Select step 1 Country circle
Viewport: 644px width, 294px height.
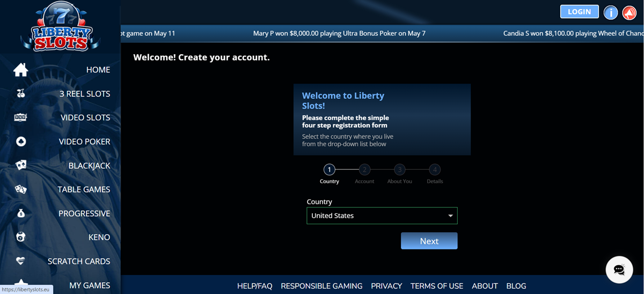(330, 170)
